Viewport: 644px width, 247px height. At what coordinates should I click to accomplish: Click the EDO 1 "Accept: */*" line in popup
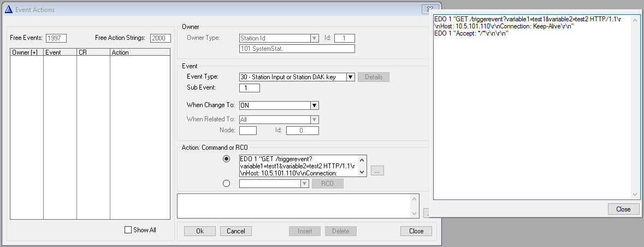click(472, 34)
